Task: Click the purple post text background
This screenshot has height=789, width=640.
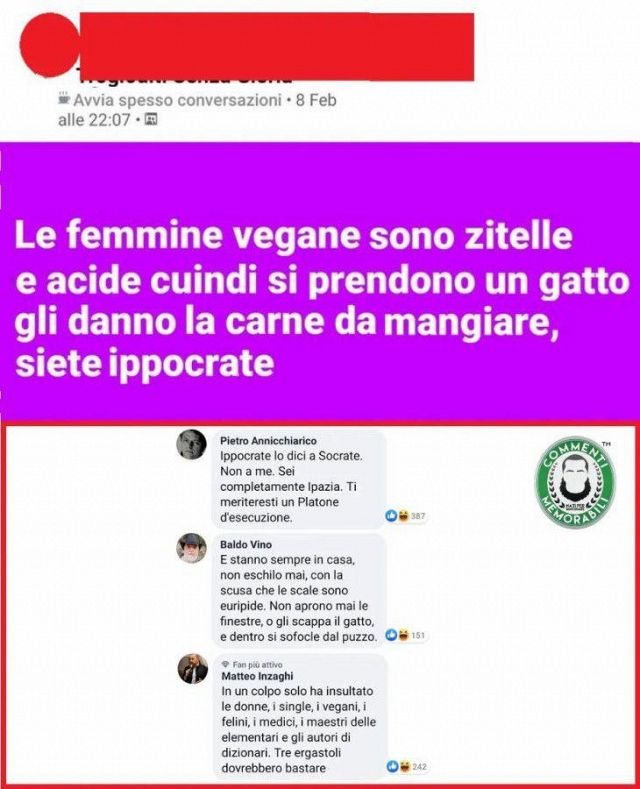Action: pos(320,281)
